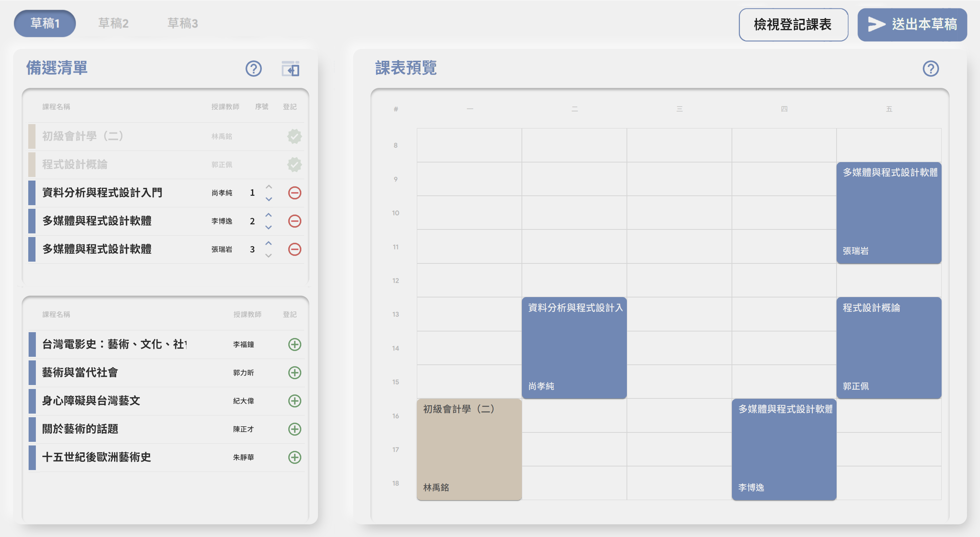The image size is (980, 537).
Task: Select the Friday morning 多媒體與程式設計軟體 block by 張瑞岩
Action: (x=889, y=213)
